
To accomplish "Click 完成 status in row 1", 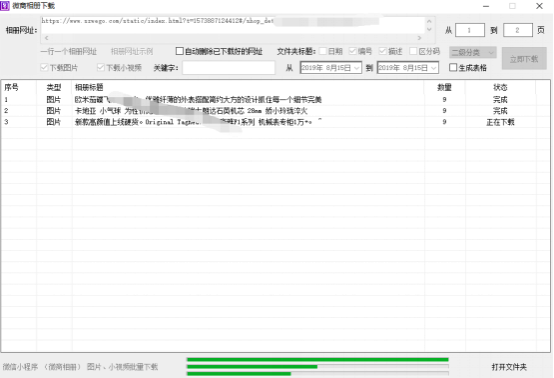I will click(500, 100).
